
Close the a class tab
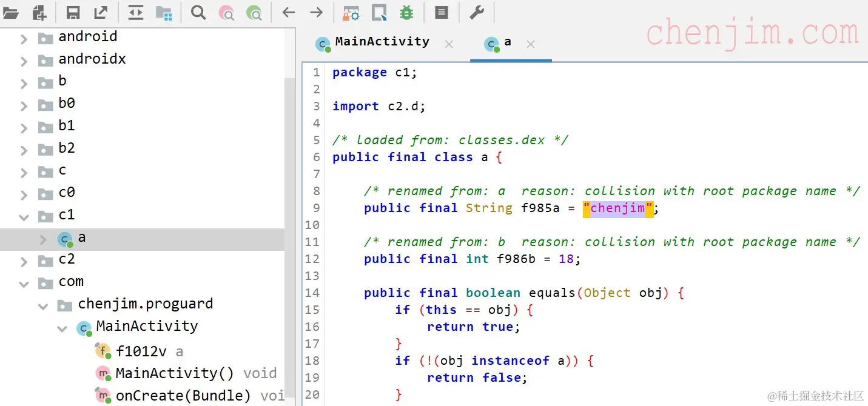point(530,44)
